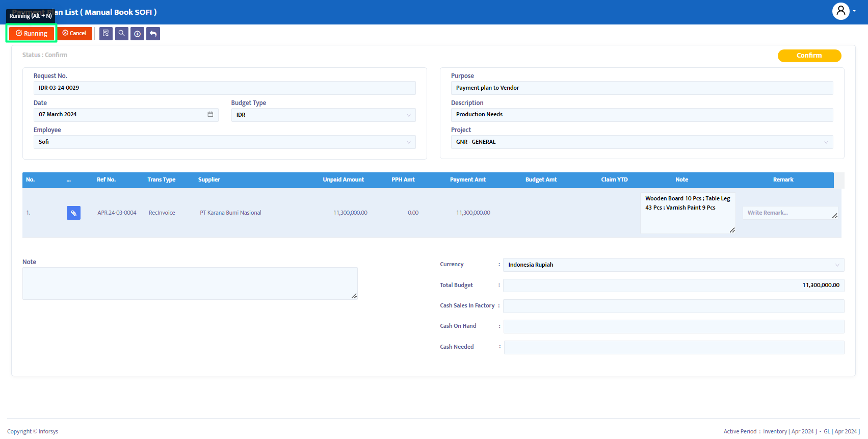Click the orange Cancel button
This screenshot has width=868, height=439.
74,33
